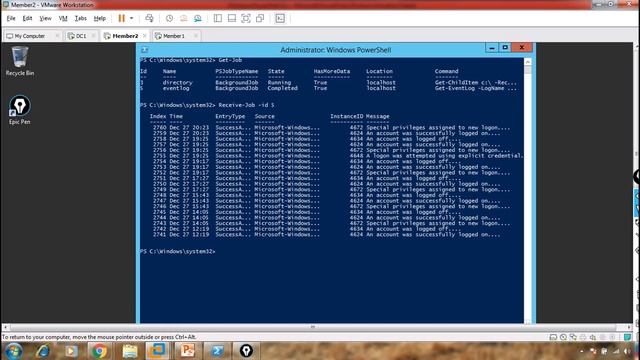
Task: Click the horizontal scrollbar right arrow
Action: tap(629, 327)
